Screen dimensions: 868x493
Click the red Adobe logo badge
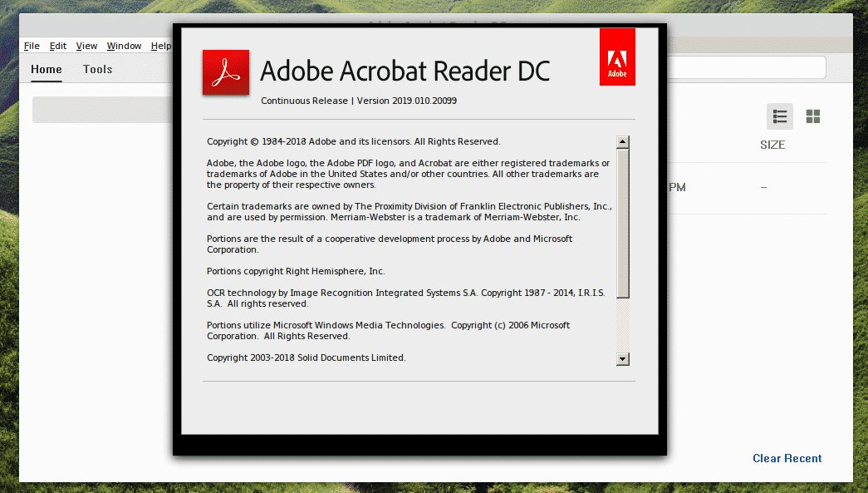(x=617, y=57)
